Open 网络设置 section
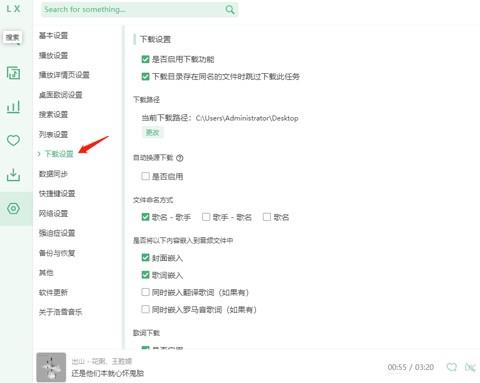 tap(53, 213)
